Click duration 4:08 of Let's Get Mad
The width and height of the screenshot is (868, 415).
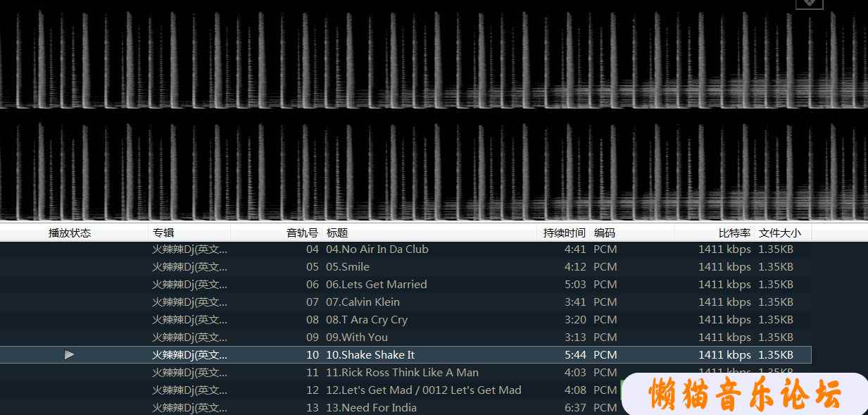(x=575, y=390)
